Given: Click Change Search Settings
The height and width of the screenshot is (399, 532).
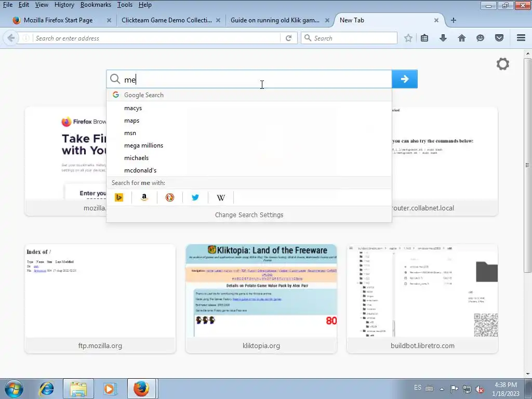Looking at the screenshot, I should click(x=249, y=215).
